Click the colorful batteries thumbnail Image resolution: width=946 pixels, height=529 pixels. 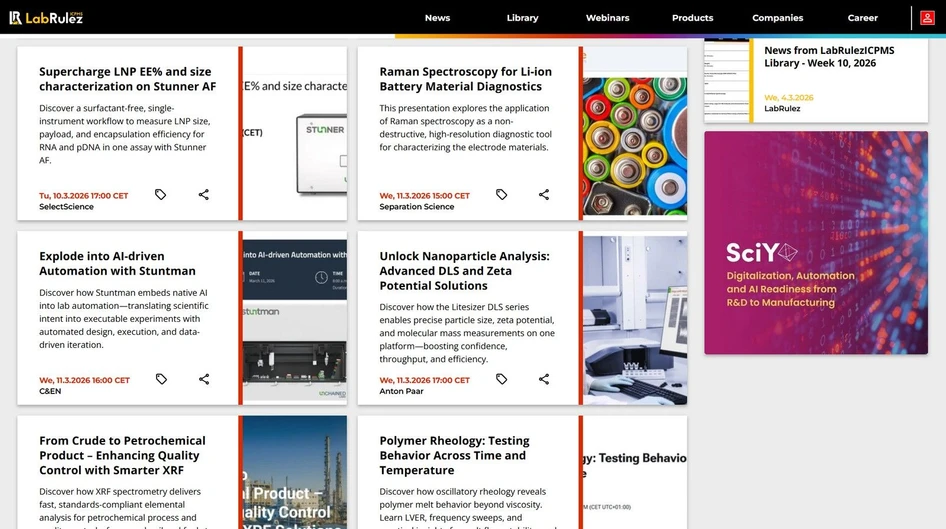[635, 133]
